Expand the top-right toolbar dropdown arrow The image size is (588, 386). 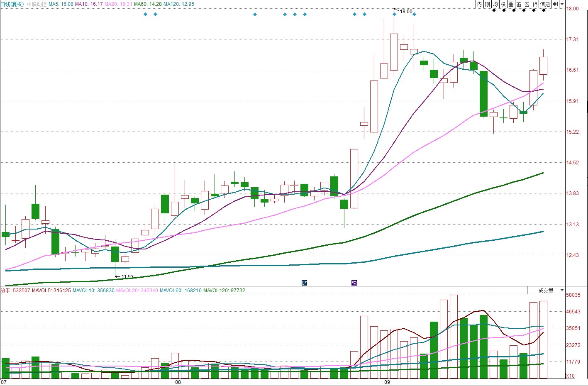point(562,4)
